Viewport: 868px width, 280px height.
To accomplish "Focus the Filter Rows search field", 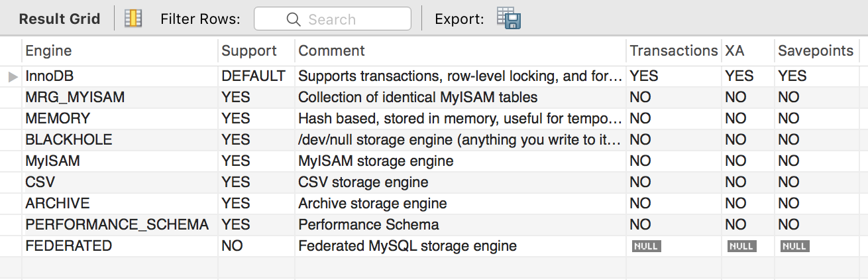I will [332, 19].
